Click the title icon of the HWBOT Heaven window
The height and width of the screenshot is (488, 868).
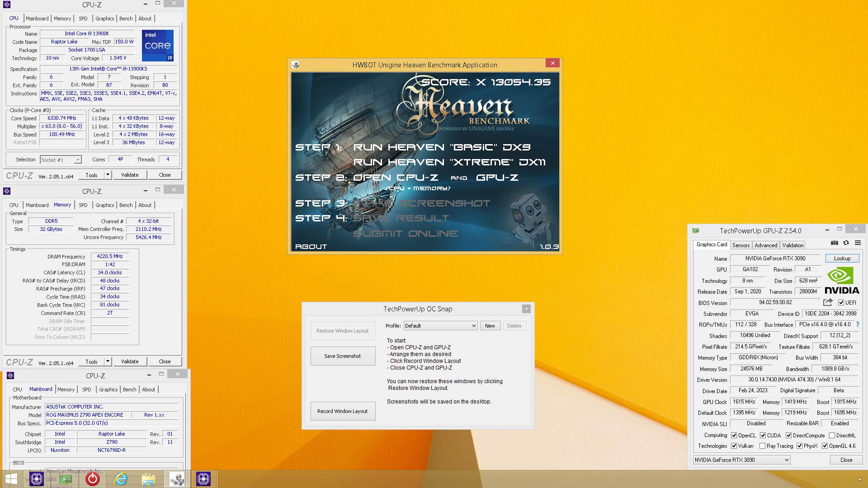[x=296, y=65]
